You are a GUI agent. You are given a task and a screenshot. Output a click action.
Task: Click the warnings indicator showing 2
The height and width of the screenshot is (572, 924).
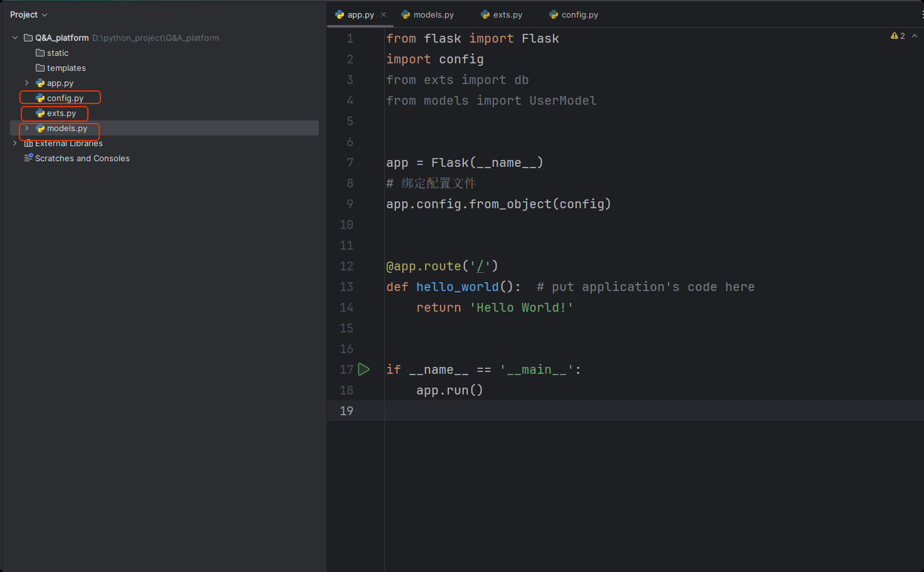coord(898,36)
